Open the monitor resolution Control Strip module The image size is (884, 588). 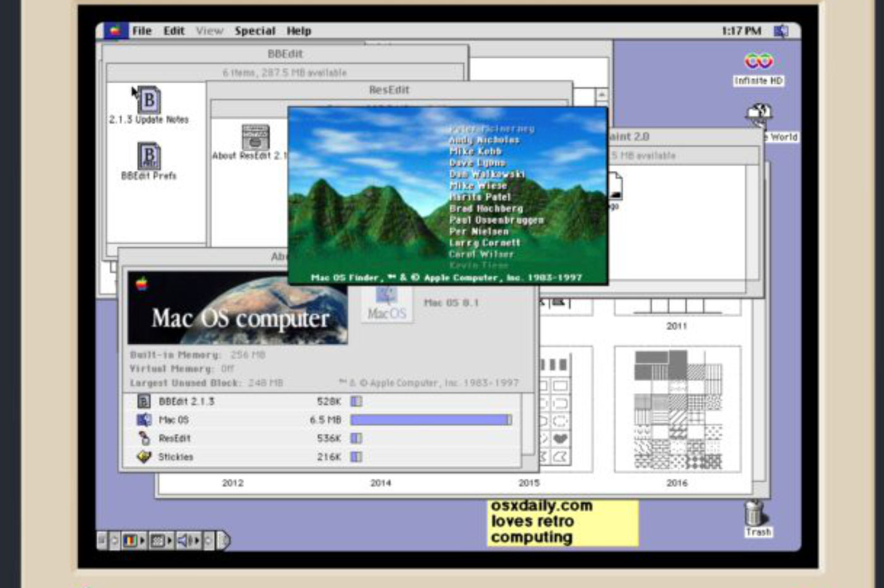(161, 541)
